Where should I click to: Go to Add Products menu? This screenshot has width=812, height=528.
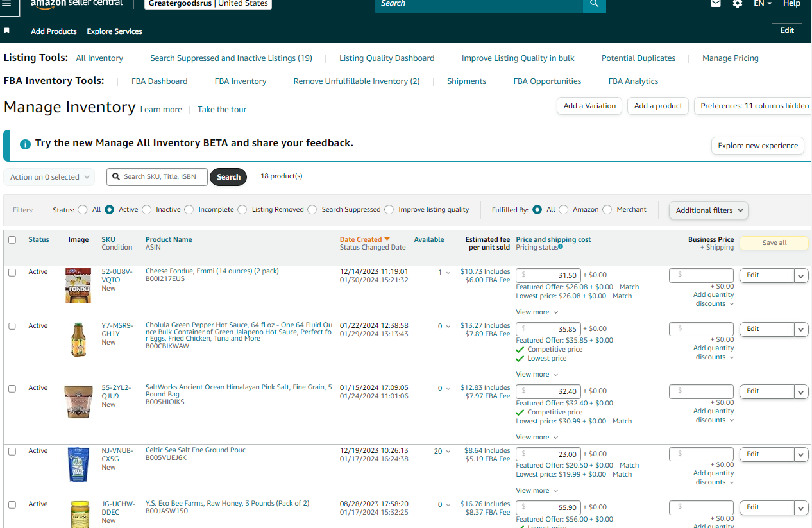54,31
